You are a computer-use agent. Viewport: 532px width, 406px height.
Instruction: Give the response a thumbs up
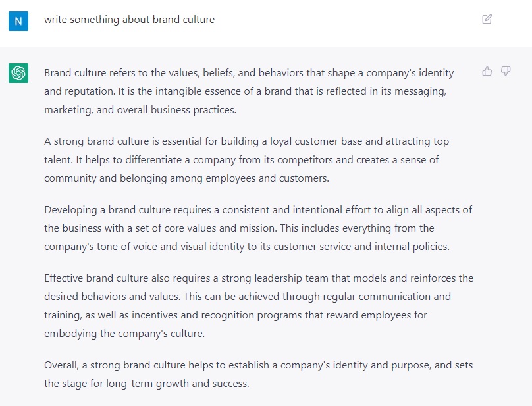(x=487, y=71)
